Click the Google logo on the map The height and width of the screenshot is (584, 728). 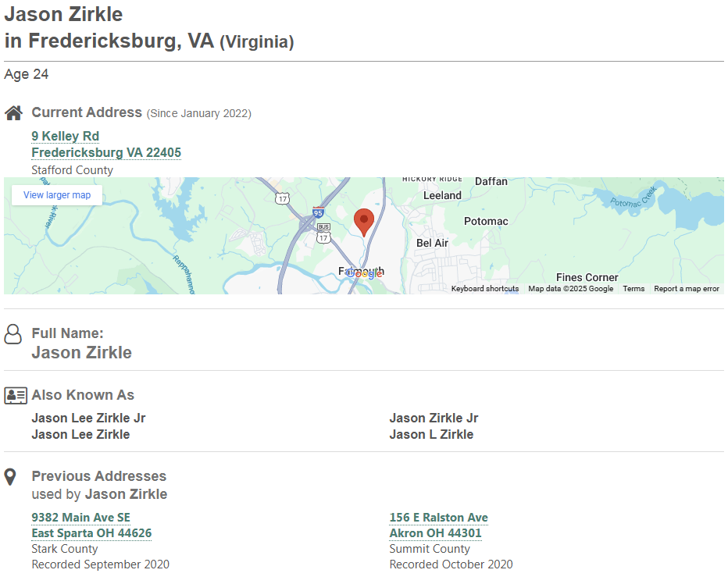click(x=365, y=273)
